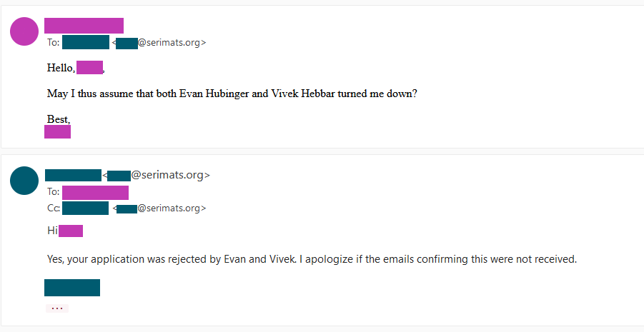Click the recipient's serimats.org address in first email
644x332 pixels.
[x=160, y=43]
